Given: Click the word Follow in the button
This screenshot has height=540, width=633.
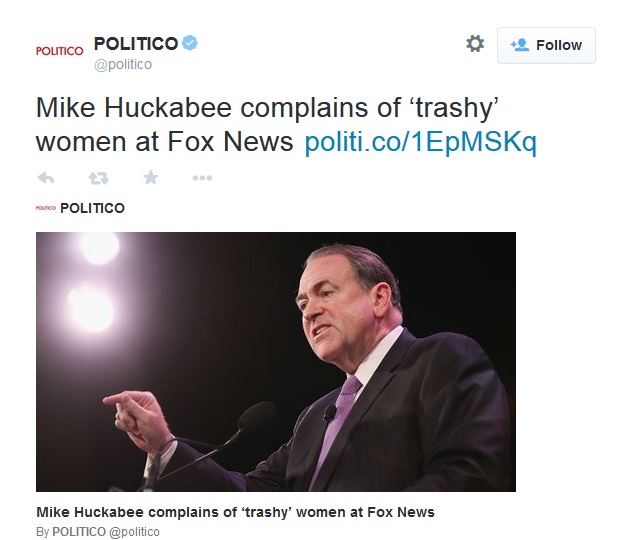Looking at the screenshot, I should click(x=559, y=45).
